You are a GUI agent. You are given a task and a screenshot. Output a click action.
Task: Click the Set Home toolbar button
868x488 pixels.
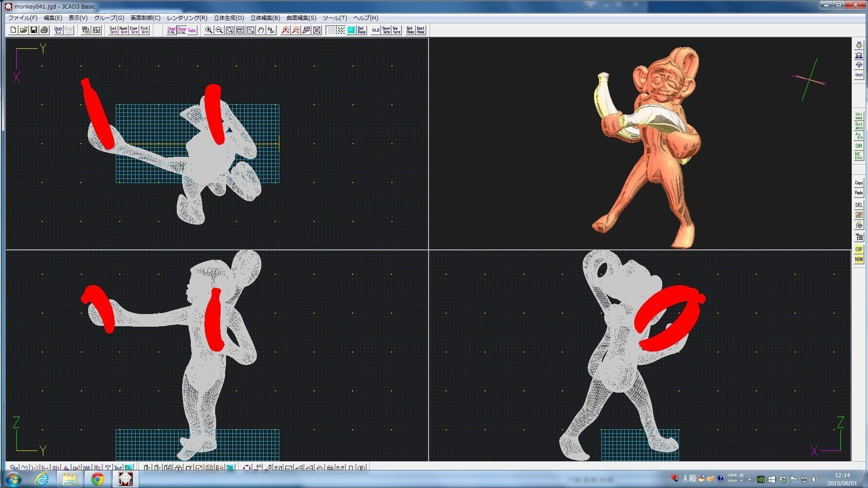410,30
